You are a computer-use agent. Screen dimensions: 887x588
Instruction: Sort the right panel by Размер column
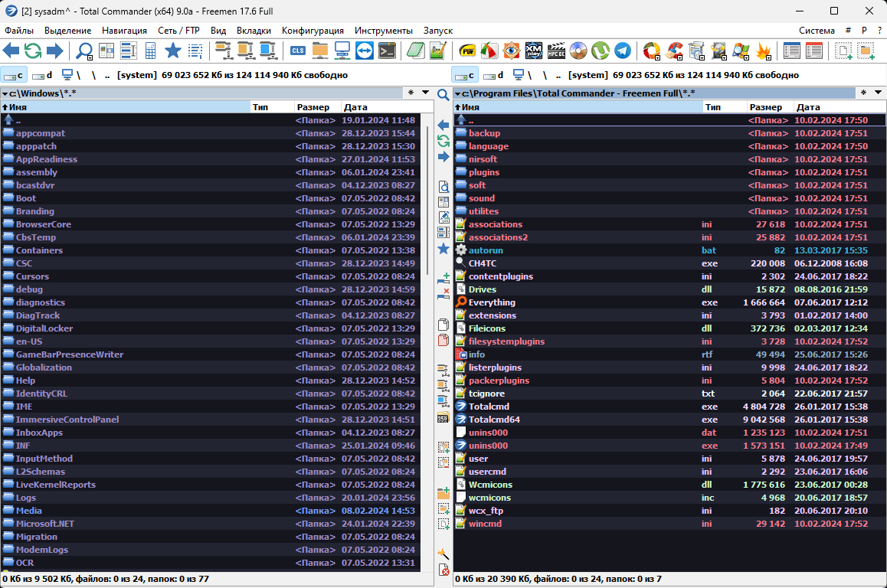pos(766,107)
